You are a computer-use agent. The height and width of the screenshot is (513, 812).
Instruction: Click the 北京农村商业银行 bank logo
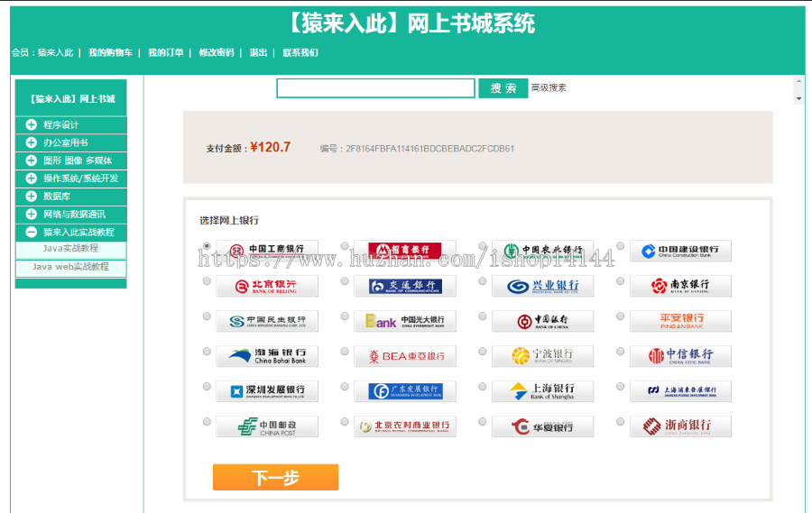(x=405, y=426)
